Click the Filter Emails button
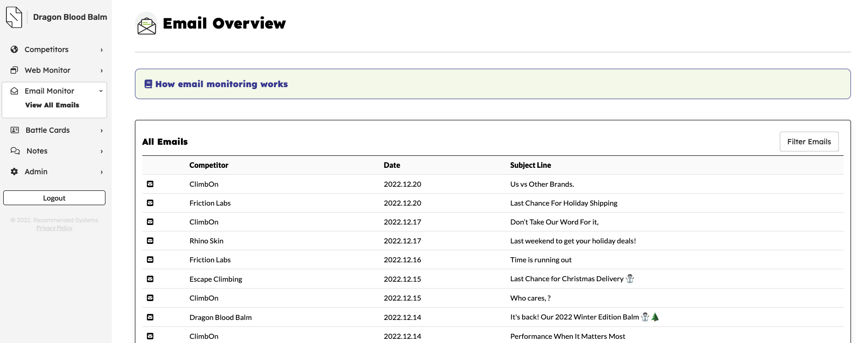This screenshot has width=868, height=343. tap(809, 142)
